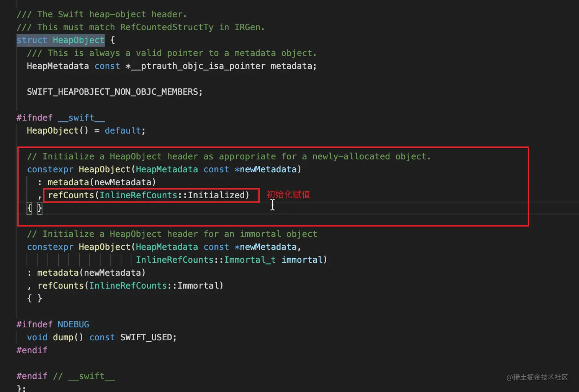Click SWIFT_HEAPOBJECT_NON_OBJC_MEMBERS macro line

pyautogui.click(x=114, y=92)
